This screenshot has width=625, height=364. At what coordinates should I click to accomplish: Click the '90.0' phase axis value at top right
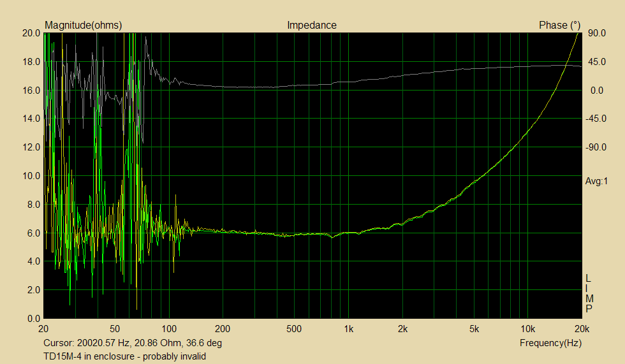click(597, 33)
